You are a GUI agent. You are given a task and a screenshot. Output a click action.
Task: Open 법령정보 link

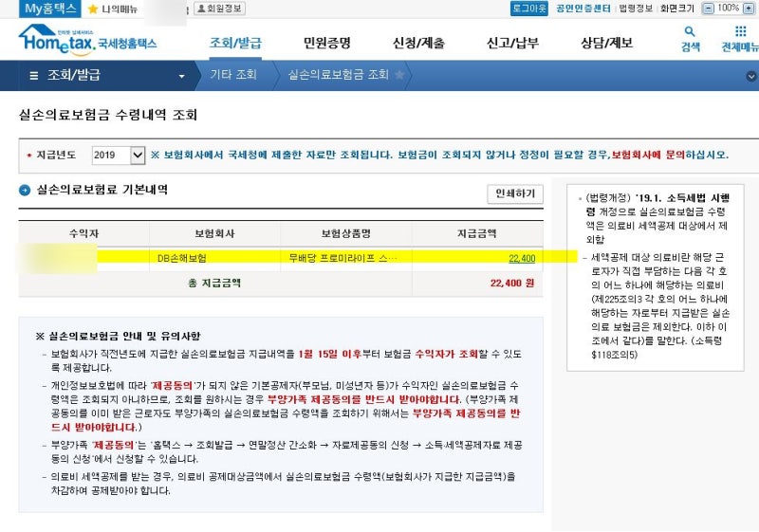(x=636, y=9)
